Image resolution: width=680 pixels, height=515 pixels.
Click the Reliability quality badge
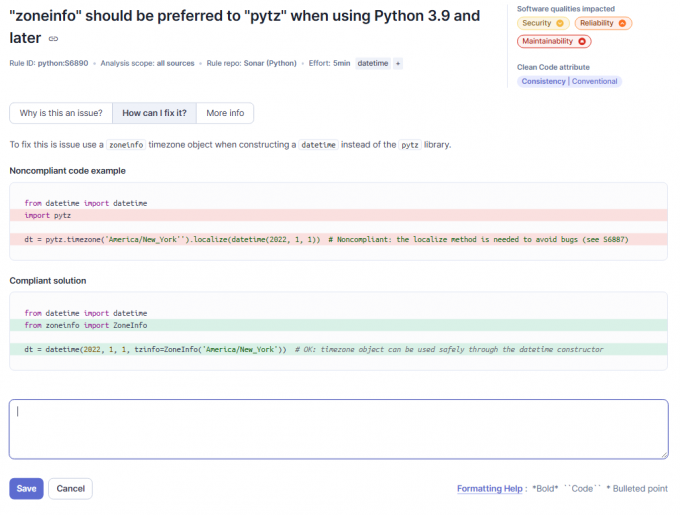pyautogui.click(x=603, y=23)
